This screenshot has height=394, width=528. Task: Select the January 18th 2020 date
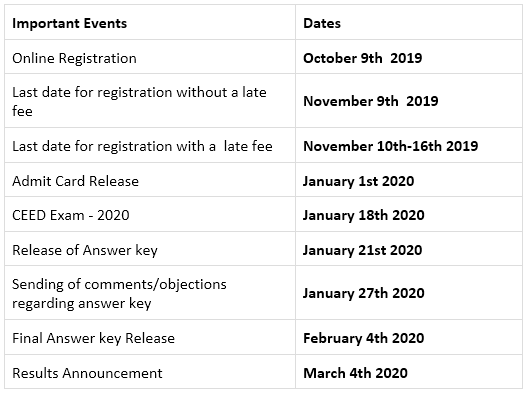363,215
